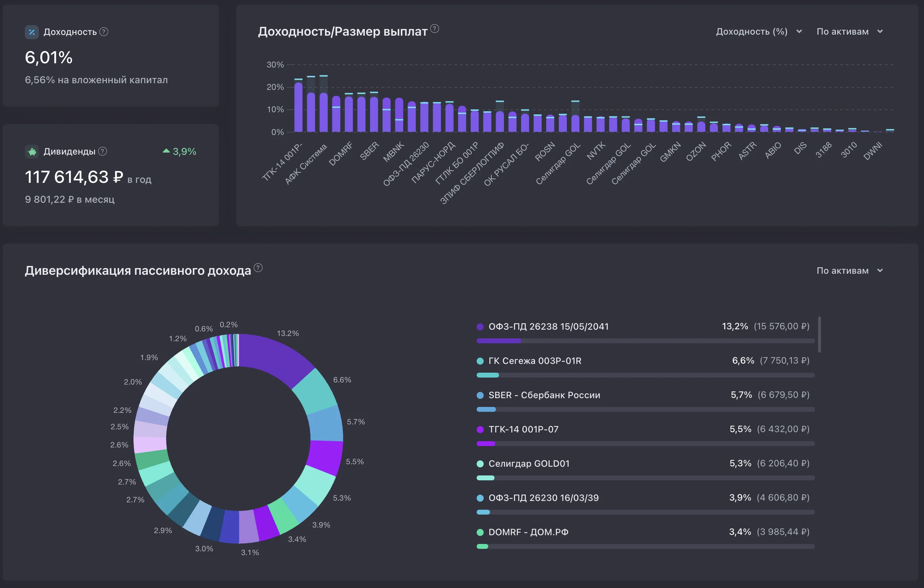Click the piggy bank icon beside Дивиденды
Screen dimensions: 924x588
[x=32, y=152]
